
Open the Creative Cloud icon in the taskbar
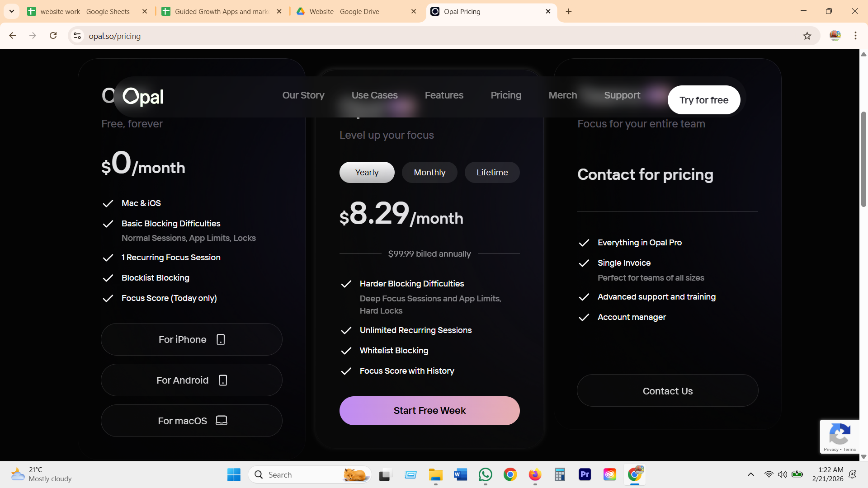[609, 474]
